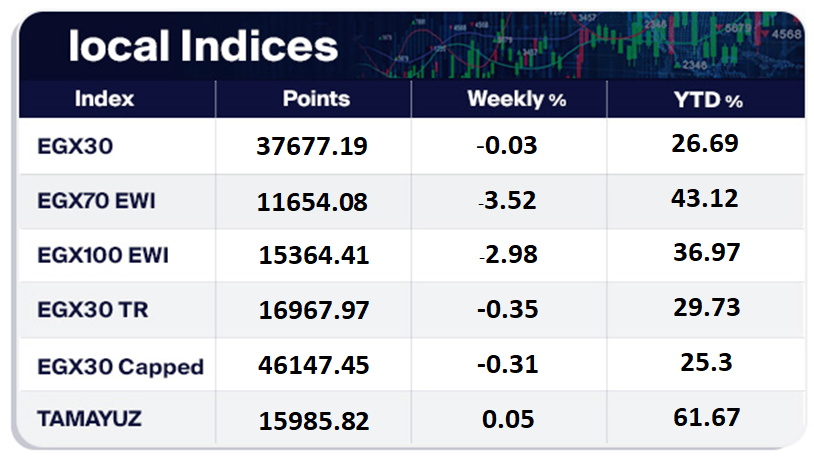Click the TAMAYUZ weekly change 0.05
Viewport: 814px width, 466px height.
[x=508, y=421]
